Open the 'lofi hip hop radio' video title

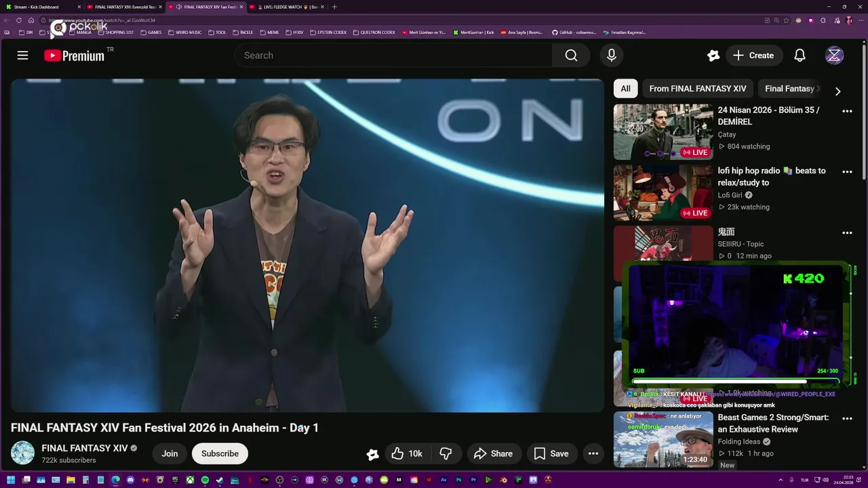point(772,177)
